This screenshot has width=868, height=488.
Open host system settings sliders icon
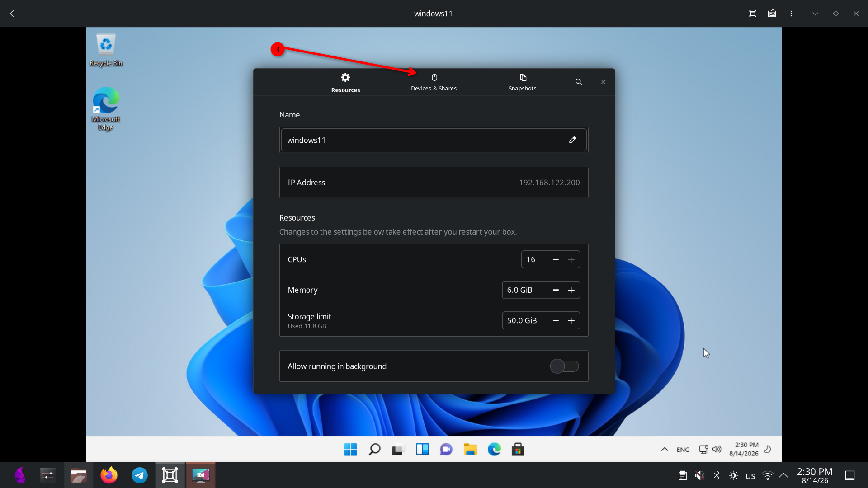[x=48, y=475]
